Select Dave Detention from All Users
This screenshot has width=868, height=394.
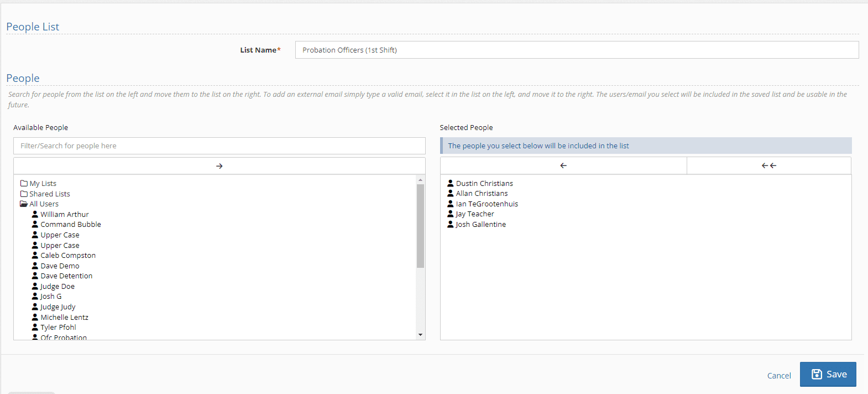point(66,276)
